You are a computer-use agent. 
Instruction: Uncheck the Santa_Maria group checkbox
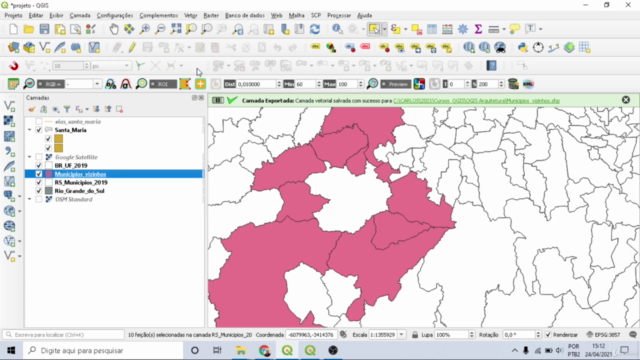coord(39,130)
